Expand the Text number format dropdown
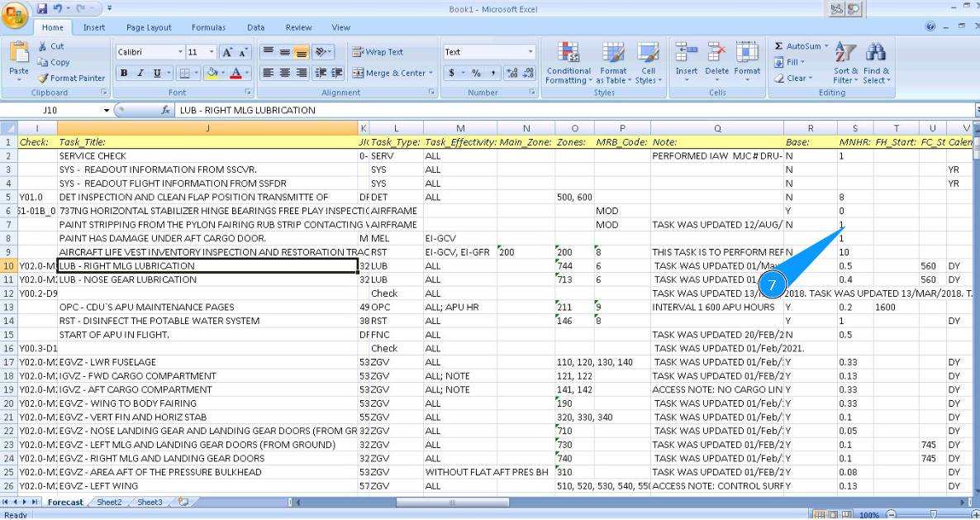 [530, 52]
